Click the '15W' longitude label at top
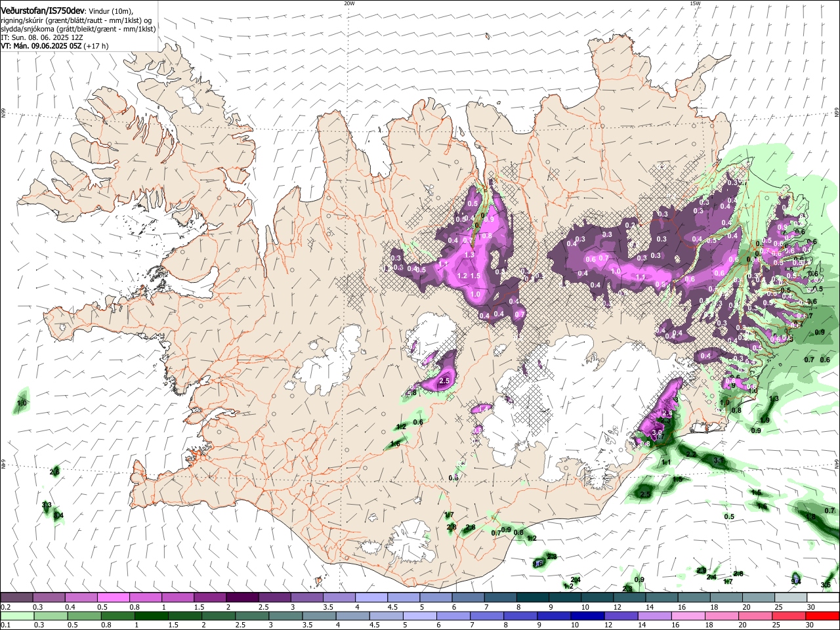Viewport: 840px width, 630px height. [694, 3]
